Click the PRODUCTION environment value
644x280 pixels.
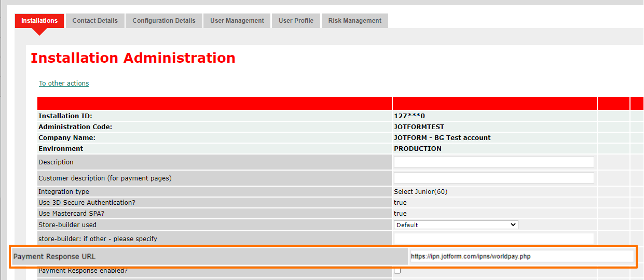418,149
